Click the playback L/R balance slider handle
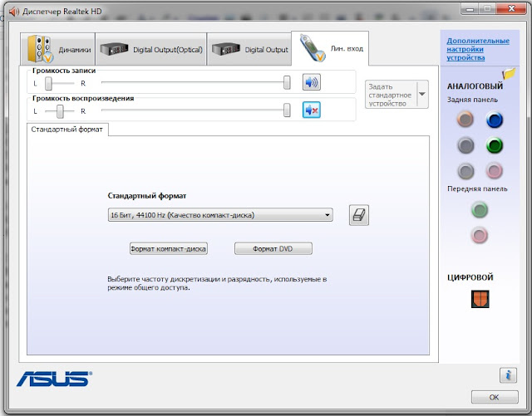 60,111
